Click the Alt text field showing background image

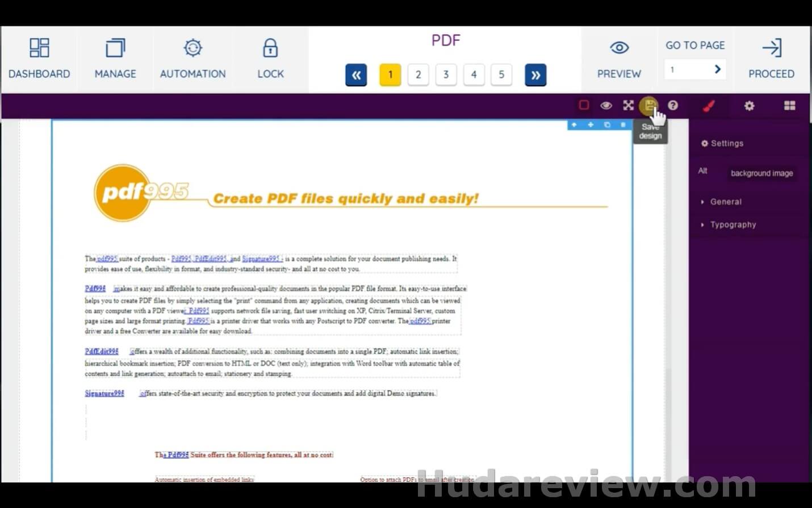pyautogui.click(x=762, y=173)
